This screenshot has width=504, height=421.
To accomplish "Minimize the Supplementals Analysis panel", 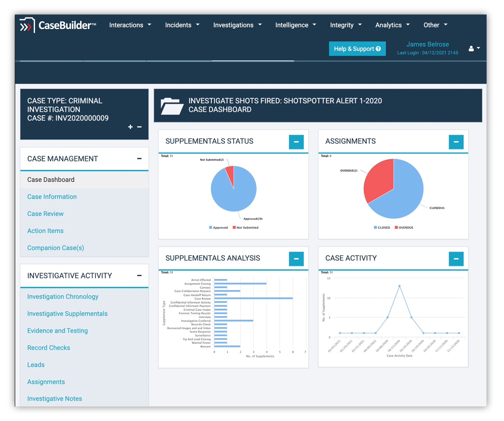I will (x=296, y=259).
